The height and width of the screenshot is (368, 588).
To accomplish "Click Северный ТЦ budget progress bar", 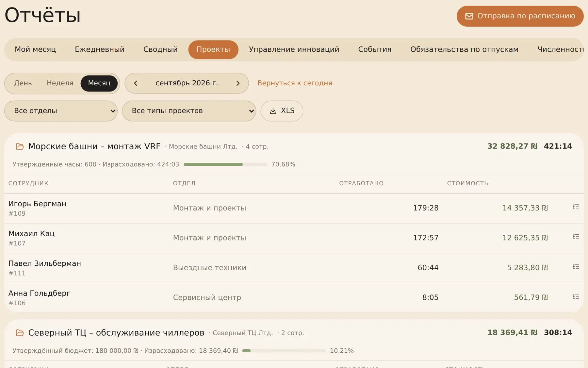I will click(284, 351).
